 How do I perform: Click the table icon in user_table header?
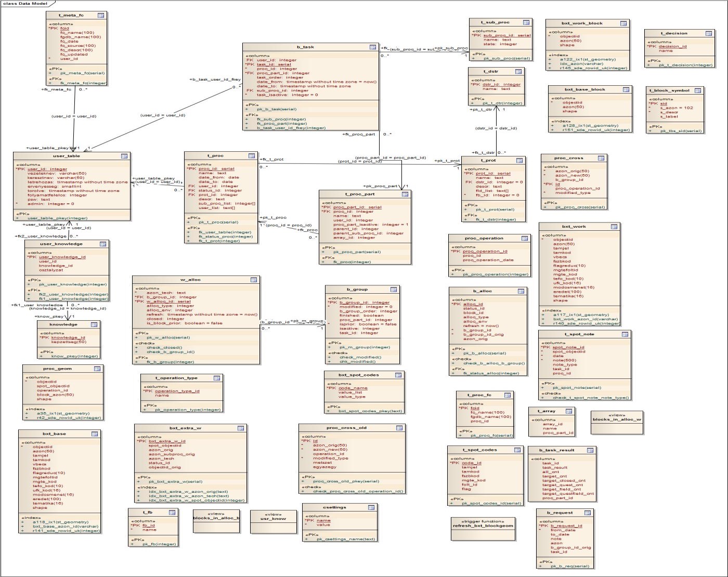click(124, 156)
